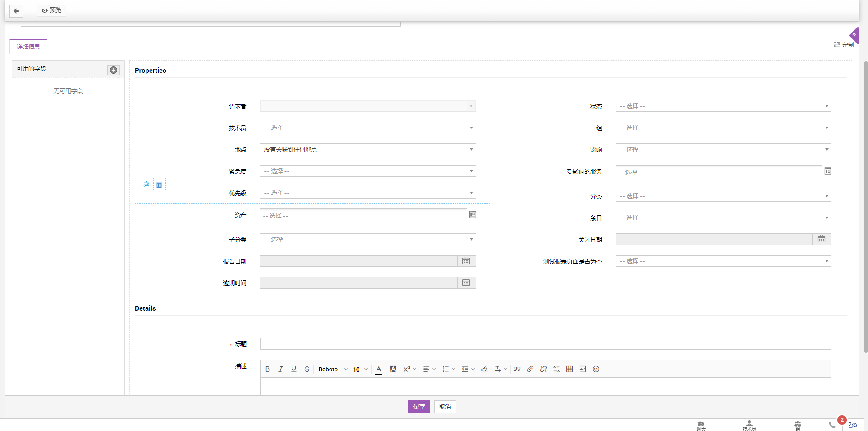Open the close date calendar picker
This screenshot has height=431, width=868.
(x=821, y=239)
